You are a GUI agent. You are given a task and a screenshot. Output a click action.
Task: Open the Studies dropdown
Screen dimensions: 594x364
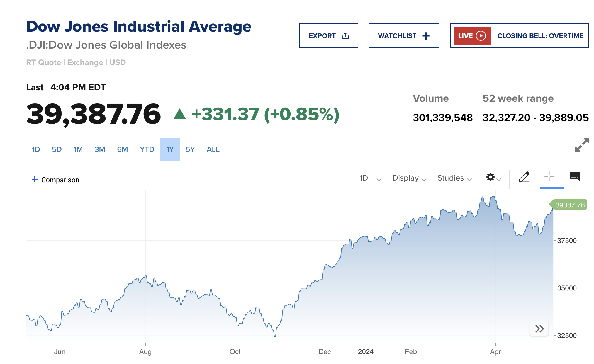(x=454, y=178)
